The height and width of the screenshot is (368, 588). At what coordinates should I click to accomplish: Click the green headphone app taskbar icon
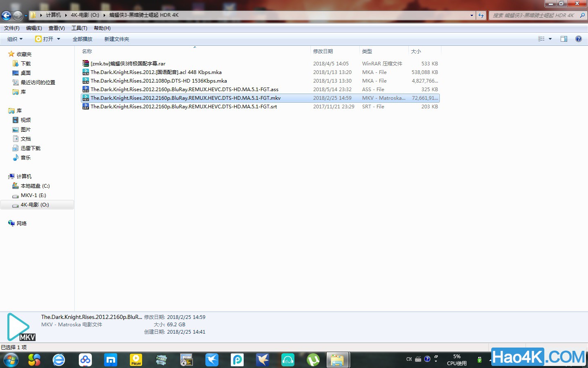288,360
